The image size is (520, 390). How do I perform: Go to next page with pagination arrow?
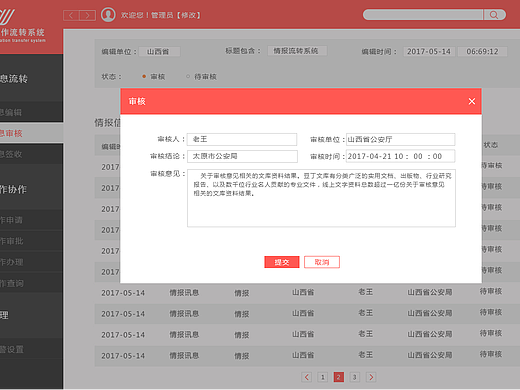pos(371,377)
